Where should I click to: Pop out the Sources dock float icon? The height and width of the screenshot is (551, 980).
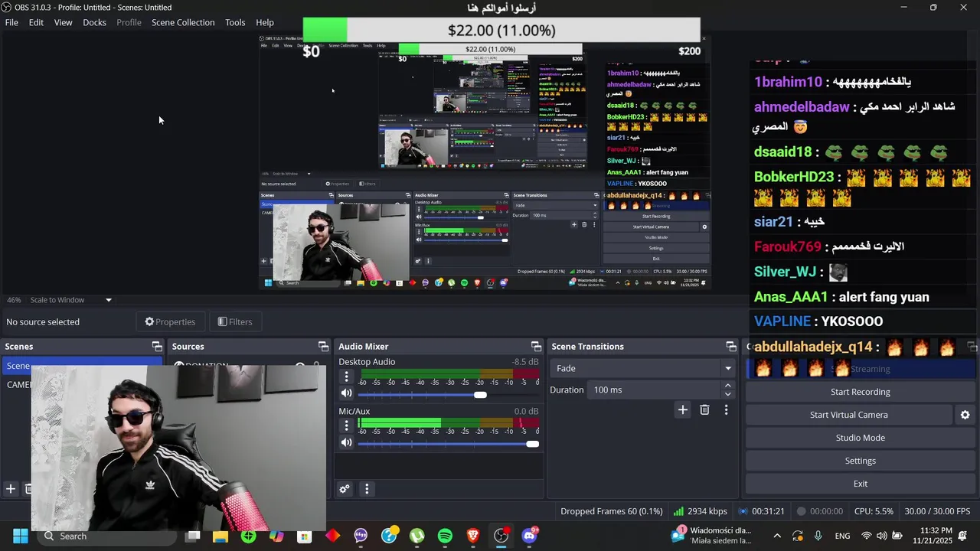pyautogui.click(x=323, y=347)
